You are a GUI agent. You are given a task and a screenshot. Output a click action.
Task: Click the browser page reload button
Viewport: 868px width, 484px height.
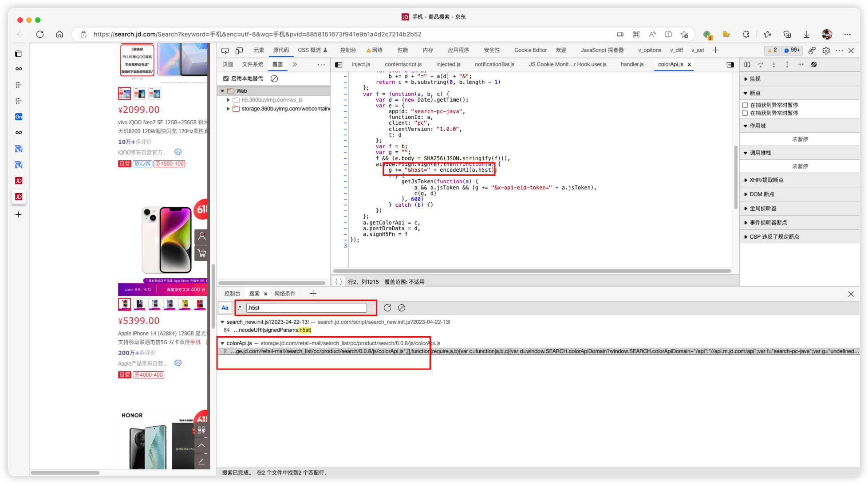coord(40,34)
